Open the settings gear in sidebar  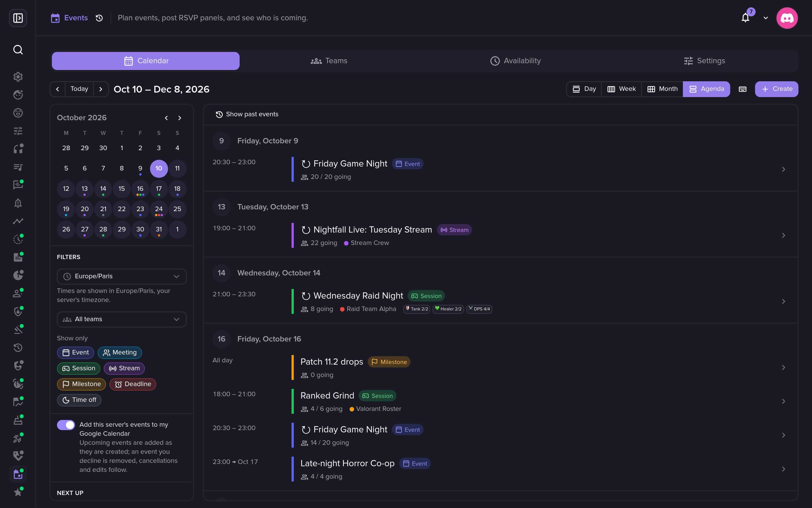(x=18, y=76)
